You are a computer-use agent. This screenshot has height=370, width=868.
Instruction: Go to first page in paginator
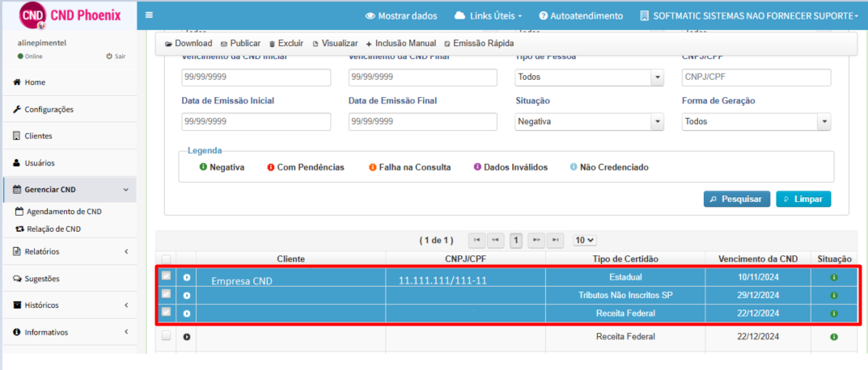click(476, 240)
